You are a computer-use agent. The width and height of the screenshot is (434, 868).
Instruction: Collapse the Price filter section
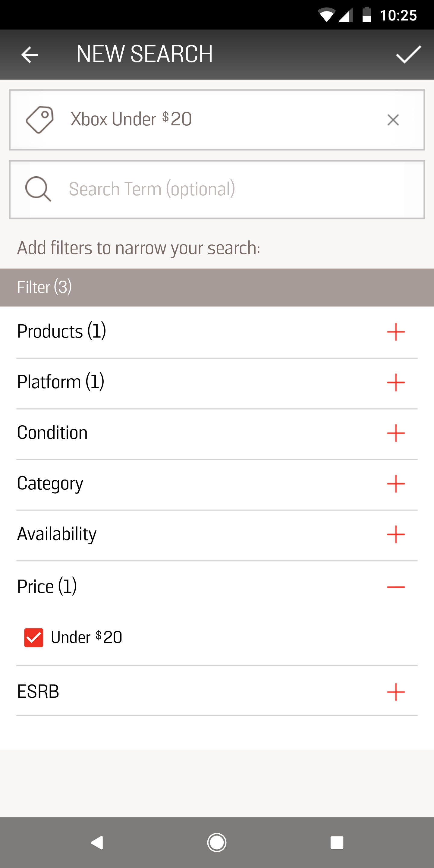(x=396, y=587)
